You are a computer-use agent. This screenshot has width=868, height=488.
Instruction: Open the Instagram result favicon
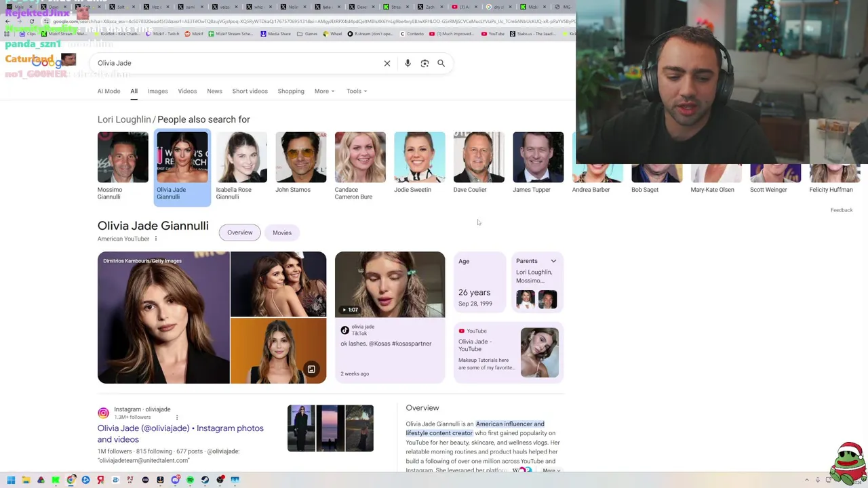tap(103, 413)
